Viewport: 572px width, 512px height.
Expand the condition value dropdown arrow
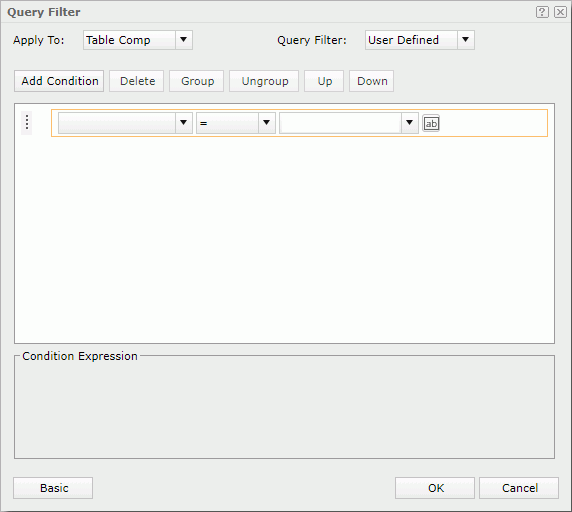[410, 123]
